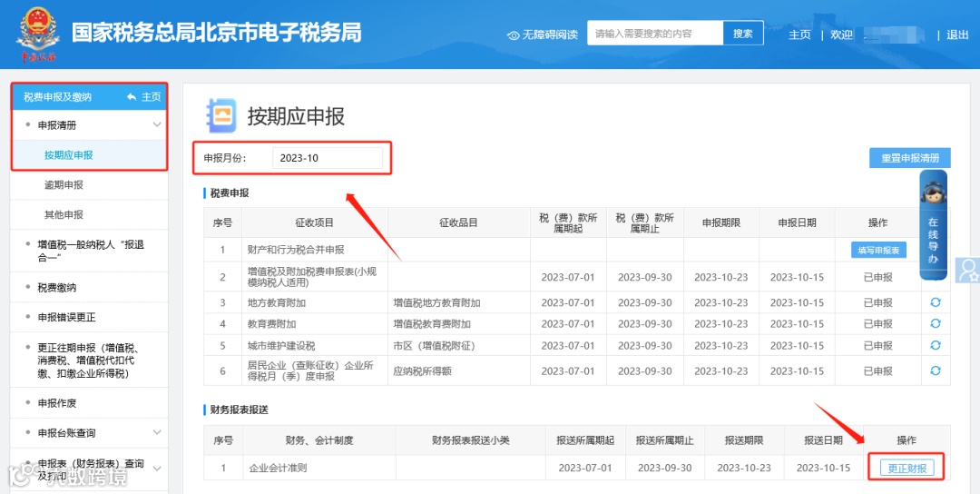Click the 增值税及附加税费申报表(小规模纳税人适用) cell
The height and width of the screenshot is (494, 980).
(315, 277)
